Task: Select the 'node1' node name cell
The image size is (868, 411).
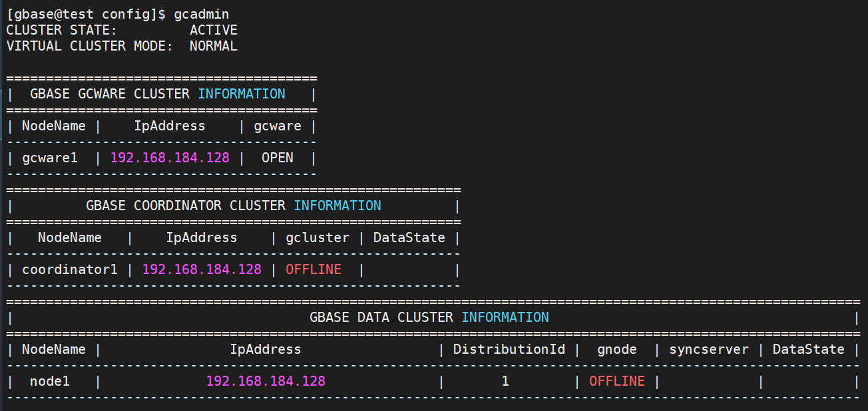Action: 50,381
